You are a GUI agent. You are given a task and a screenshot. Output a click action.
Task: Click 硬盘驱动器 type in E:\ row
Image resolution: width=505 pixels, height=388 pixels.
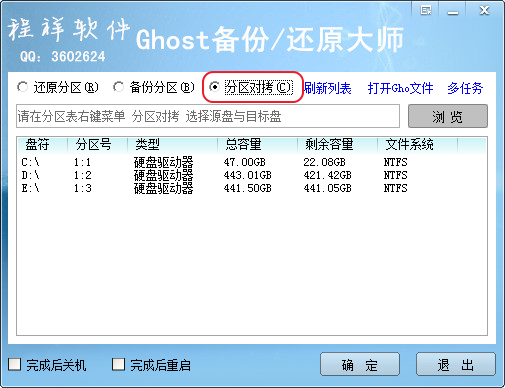click(x=163, y=188)
